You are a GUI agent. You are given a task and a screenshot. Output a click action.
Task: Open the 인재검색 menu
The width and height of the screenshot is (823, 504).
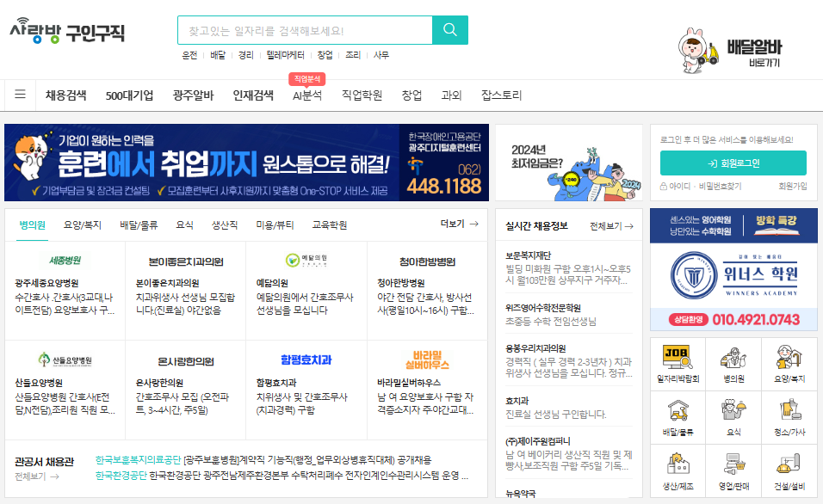(x=253, y=95)
